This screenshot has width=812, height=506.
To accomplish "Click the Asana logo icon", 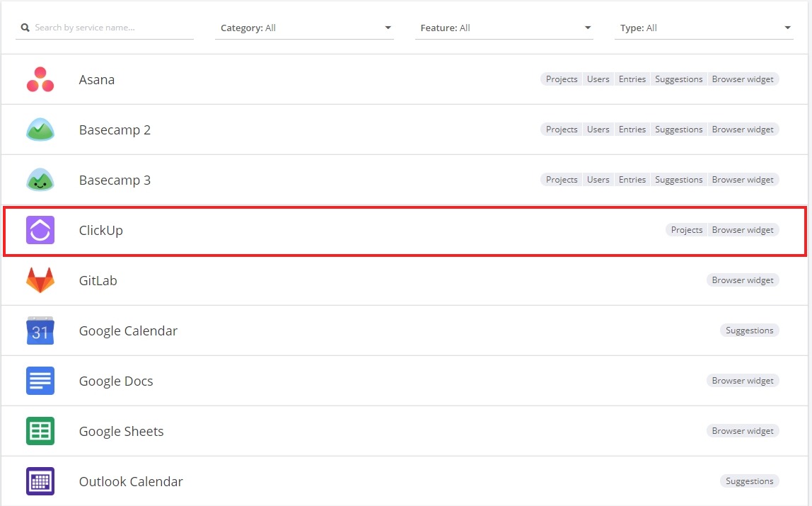I will click(40, 79).
